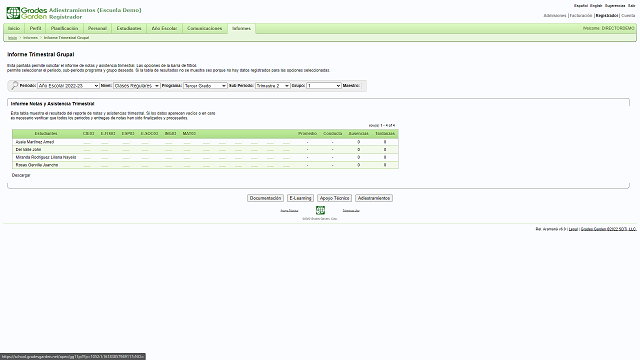
Task: Click the Promedio column header
Action: click(x=307, y=133)
